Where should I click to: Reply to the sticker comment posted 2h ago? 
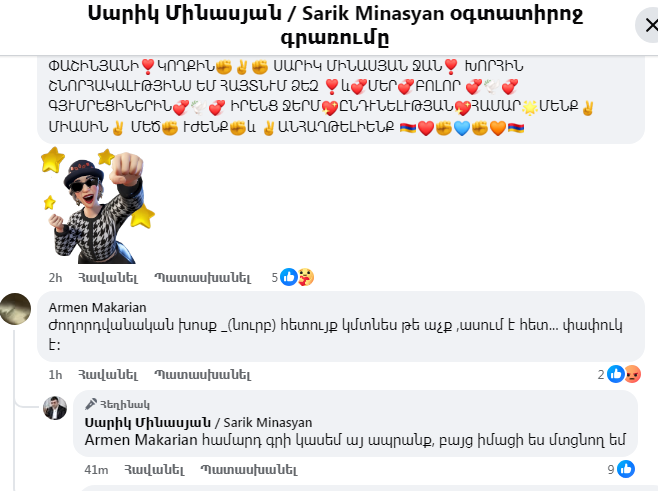pos(203,278)
